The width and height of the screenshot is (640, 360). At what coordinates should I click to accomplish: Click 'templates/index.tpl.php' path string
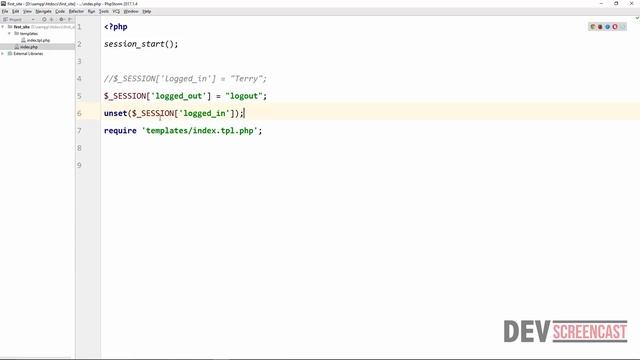tap(200, 131)
